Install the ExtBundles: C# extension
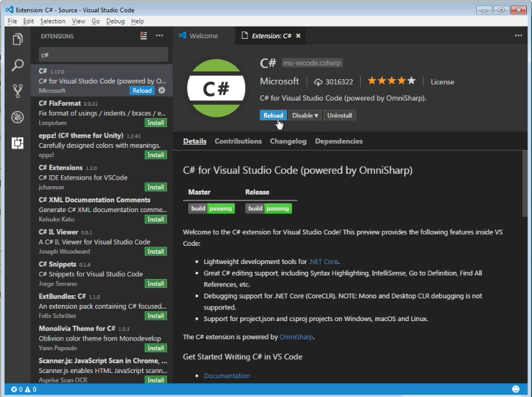 click(x=156, y=316)
